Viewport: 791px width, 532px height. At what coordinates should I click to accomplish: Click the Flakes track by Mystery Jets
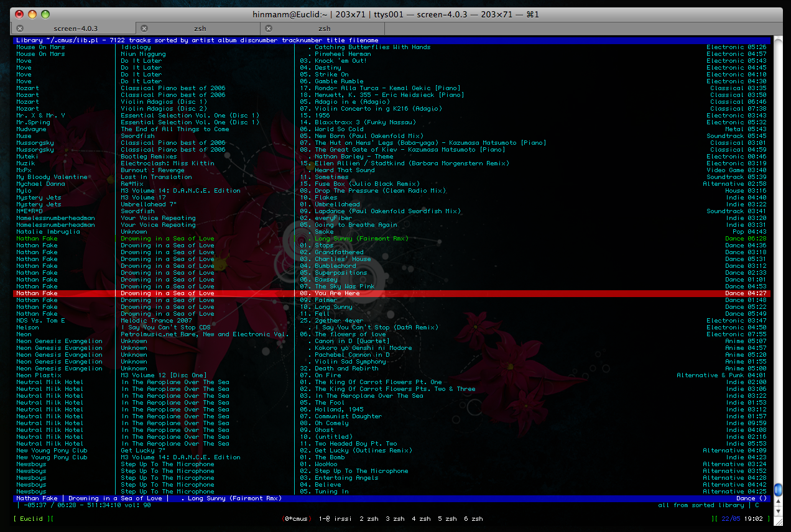[x=326, y=198]
